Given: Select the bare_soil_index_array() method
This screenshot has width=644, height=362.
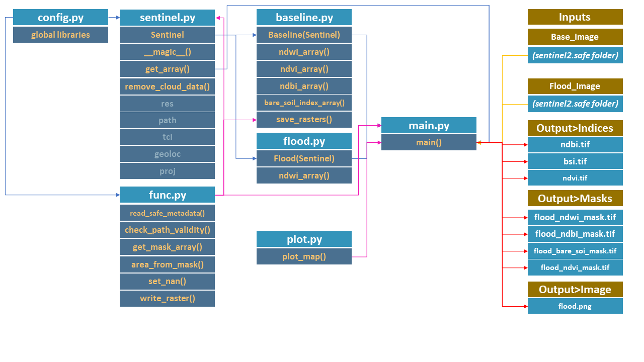Looking at the screenshot, I should click(x=304, y=102).
